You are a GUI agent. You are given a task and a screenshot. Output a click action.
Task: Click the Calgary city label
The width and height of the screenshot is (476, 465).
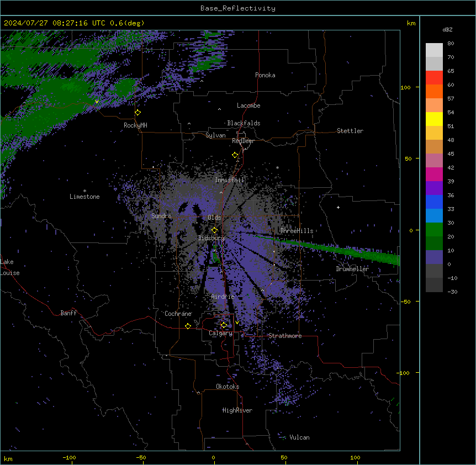[220, 333]
